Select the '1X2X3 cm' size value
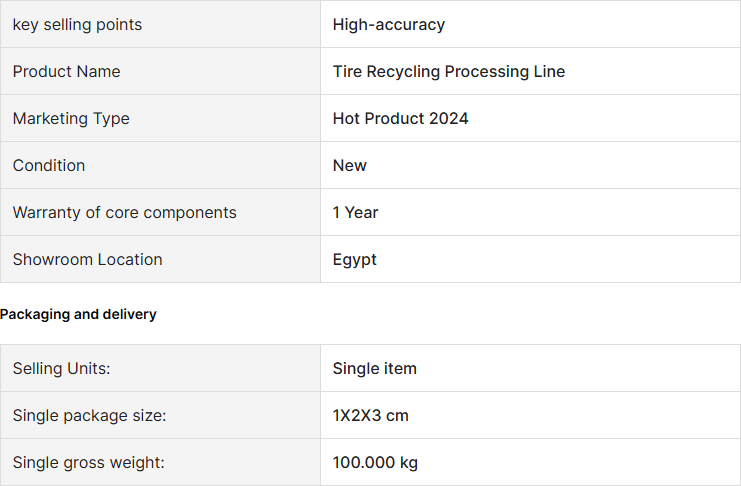Viewport: 741px width, 486px height. point(370,416)
